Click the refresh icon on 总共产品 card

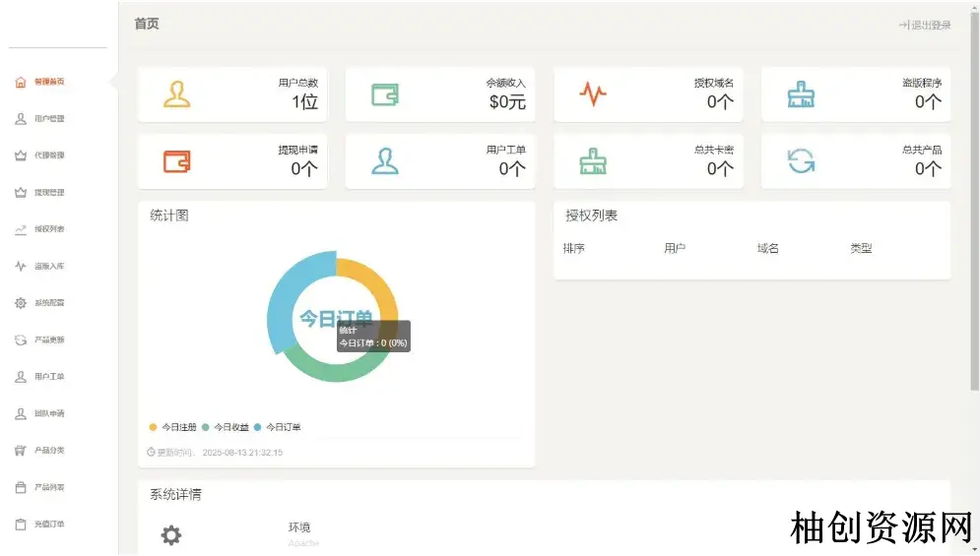pyautogui.click(x=801, y=161)
